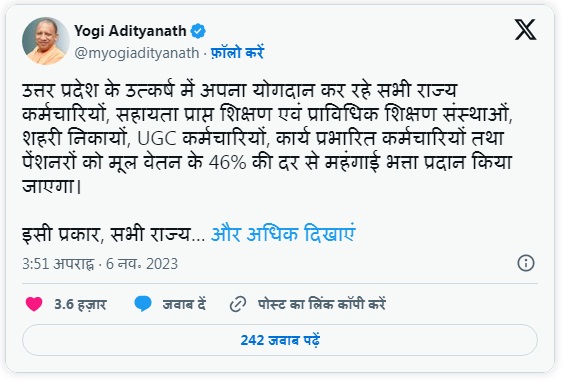Screen dimensions: 566x388
Task: Click the 46% figure in tweet
Action: [x=227, y=162]
